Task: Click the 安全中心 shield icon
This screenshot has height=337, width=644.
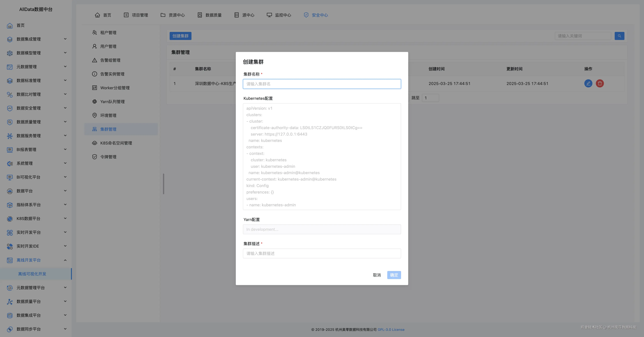Action: 306,15
